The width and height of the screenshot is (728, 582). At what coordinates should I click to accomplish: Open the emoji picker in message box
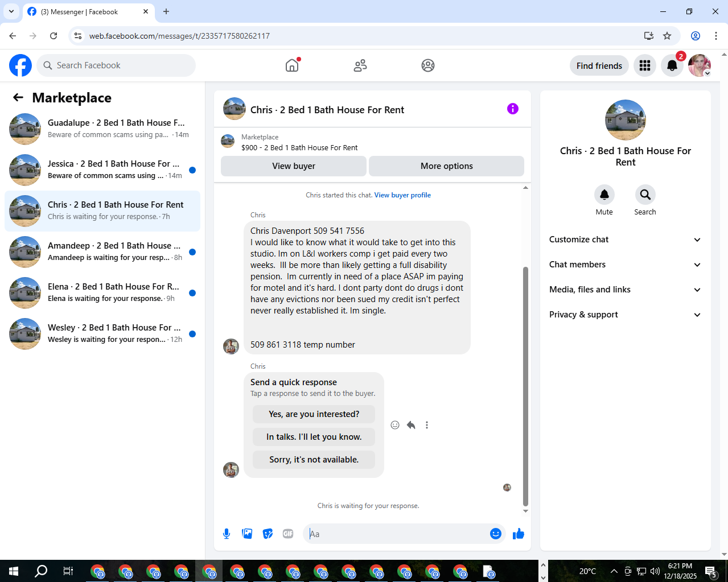click(x=496, y=534)
